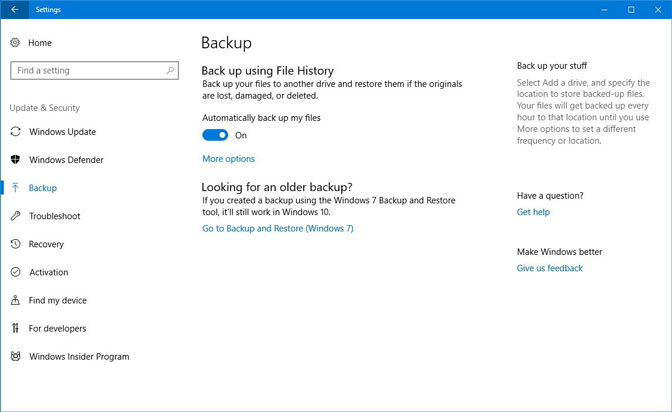The image size is (672, 412).
Task: Open the Troubleshoot page
Action: coord(54,216)
